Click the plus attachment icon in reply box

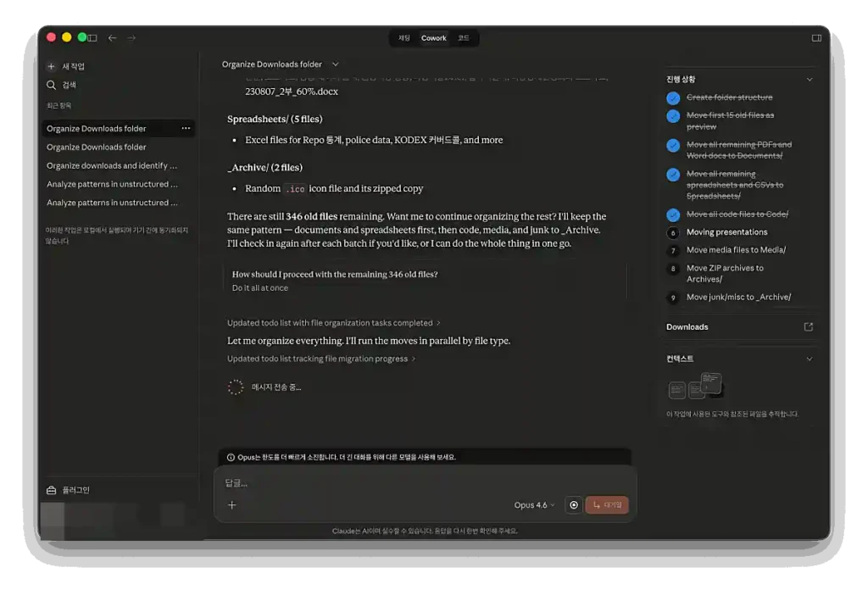232,505
